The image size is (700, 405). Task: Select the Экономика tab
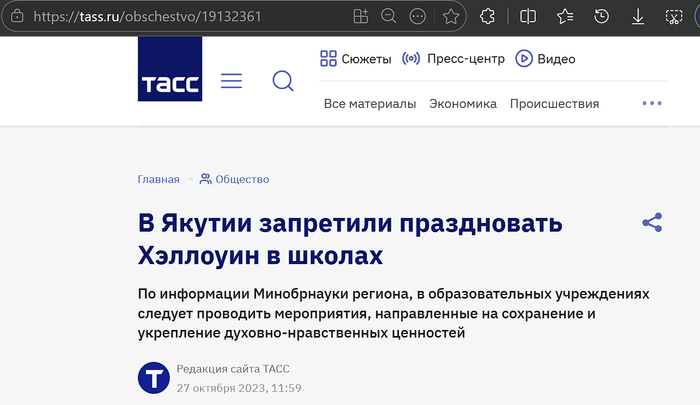[462, 104]
